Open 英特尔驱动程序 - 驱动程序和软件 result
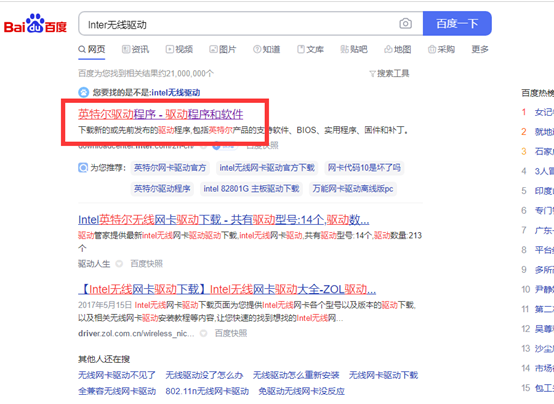 pyautogui.click(x=160, y=114)
